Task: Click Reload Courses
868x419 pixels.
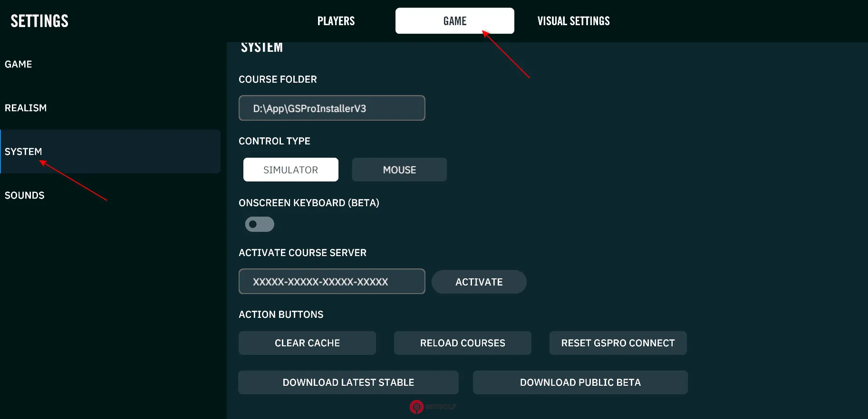Action: 462,343
